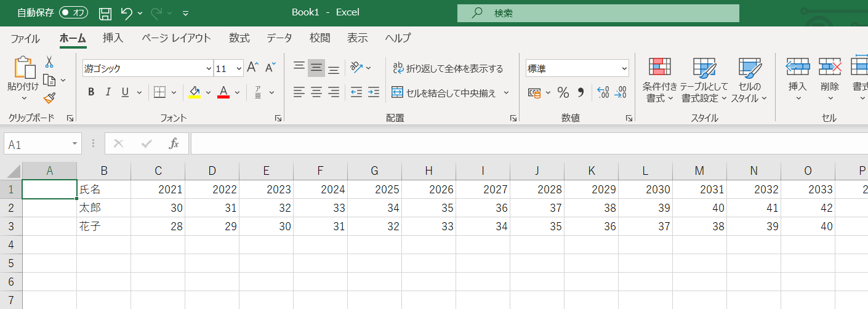868x309 pixels.
Task: Click the Comma Style icon
Action: (x=581, y=93)
